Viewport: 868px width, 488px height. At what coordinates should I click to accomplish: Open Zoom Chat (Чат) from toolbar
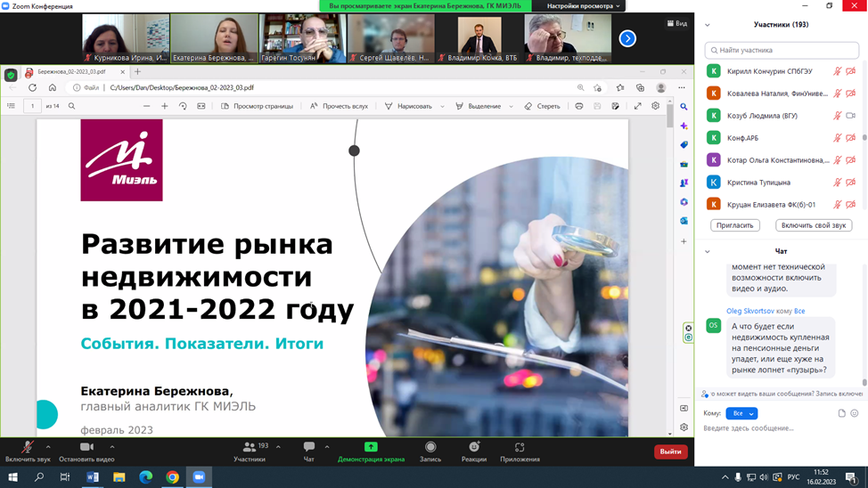coord(308,448)
